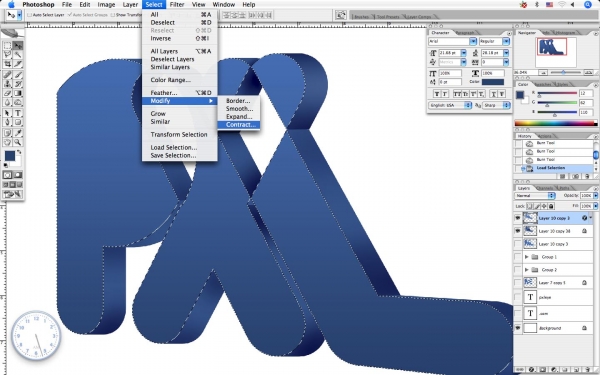Select the Lasso tool
Image resolution: width=600 pixels, height=375 pixels.
coord(7,55)
